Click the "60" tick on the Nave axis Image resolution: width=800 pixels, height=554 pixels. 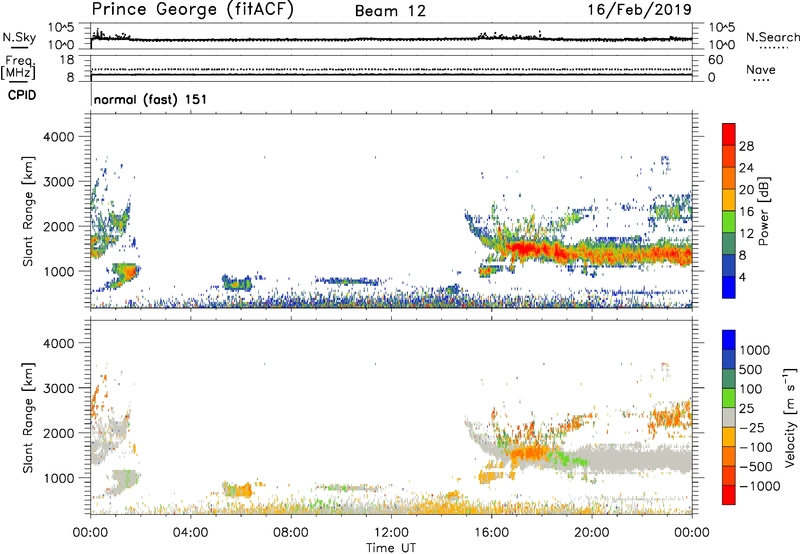[715, 60]
